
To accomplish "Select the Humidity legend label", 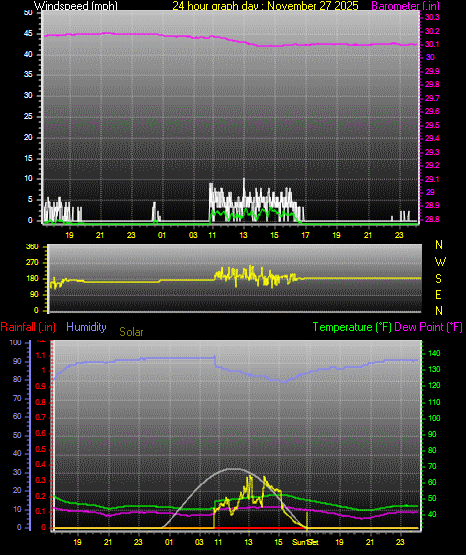I will [86, 327].
